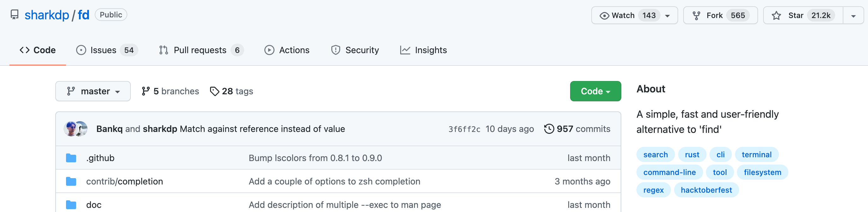Image resolution: width=868 pixels, height=212 pixels.
Task: Select the cli topic tag
Action: [720, 155]
